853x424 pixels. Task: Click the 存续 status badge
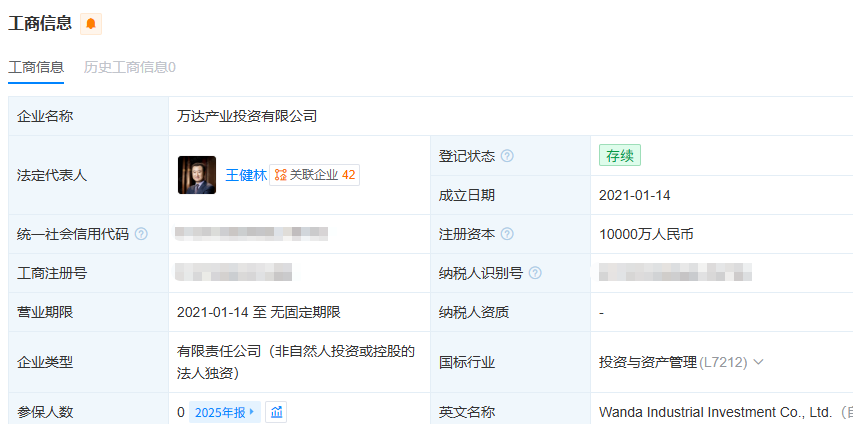[620, 155]
